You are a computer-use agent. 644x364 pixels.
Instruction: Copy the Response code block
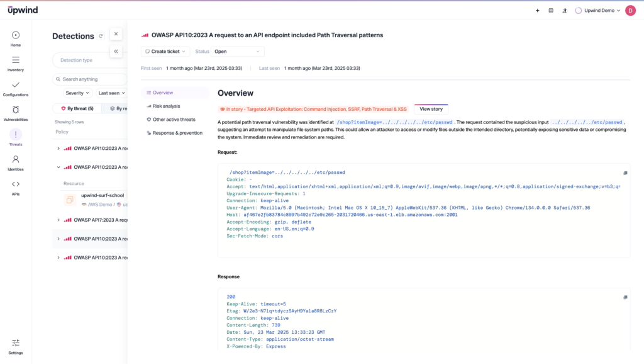625,297
